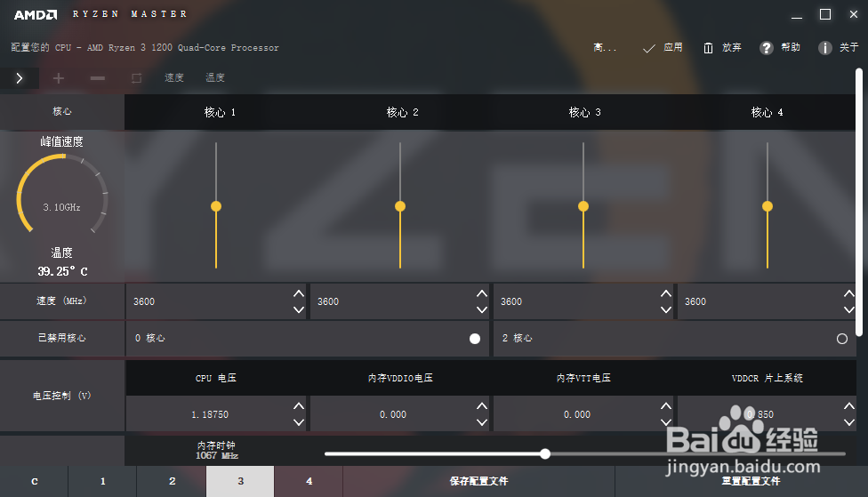
Task: Select the 2 核心 disabled-cores radio button
Action: [x=842, y=339]
